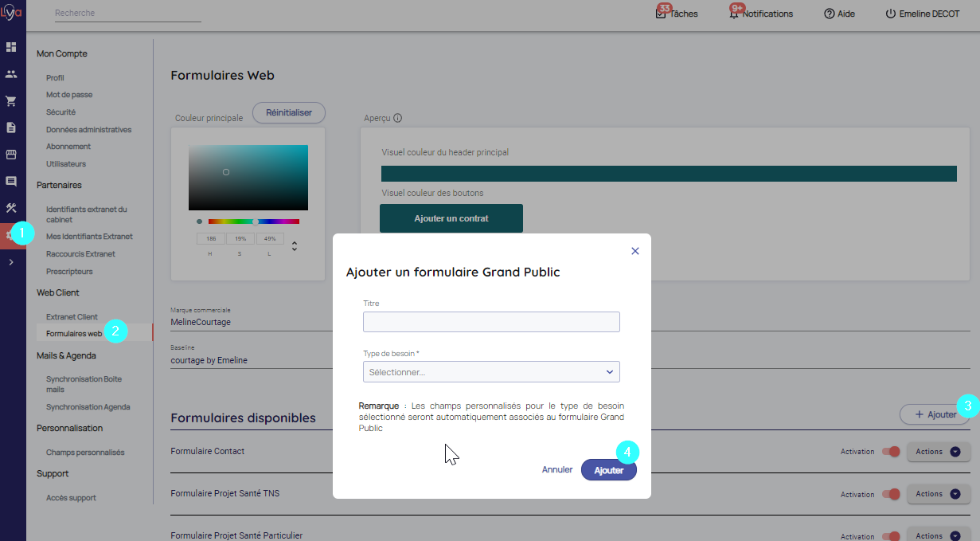Toggle activation for Formulaire Projet Santé Particulier
This screenshot has width=980, height=541.
tap(890, 536)
